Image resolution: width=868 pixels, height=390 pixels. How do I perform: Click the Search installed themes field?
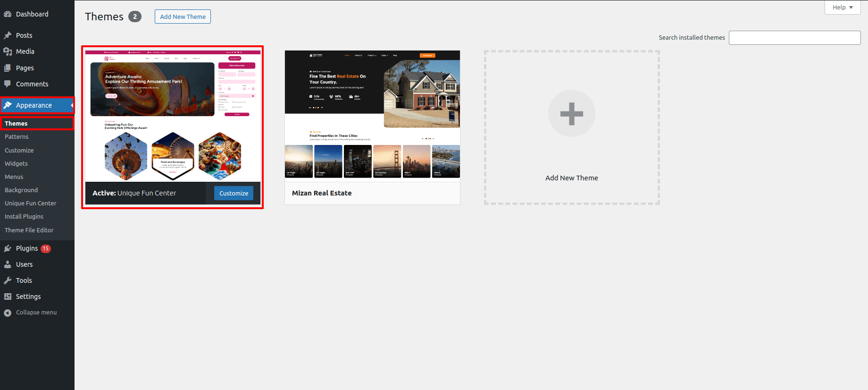click(794, 38)
